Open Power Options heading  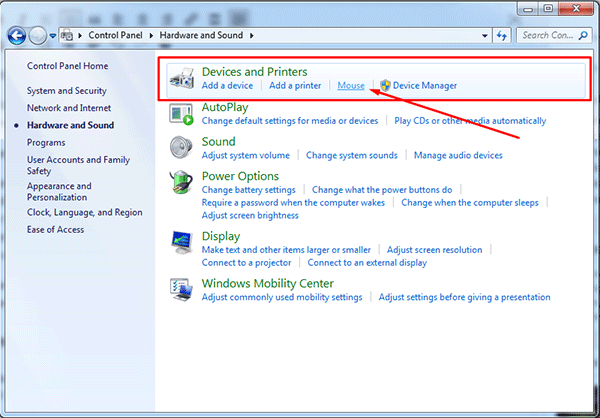[240, 176]
